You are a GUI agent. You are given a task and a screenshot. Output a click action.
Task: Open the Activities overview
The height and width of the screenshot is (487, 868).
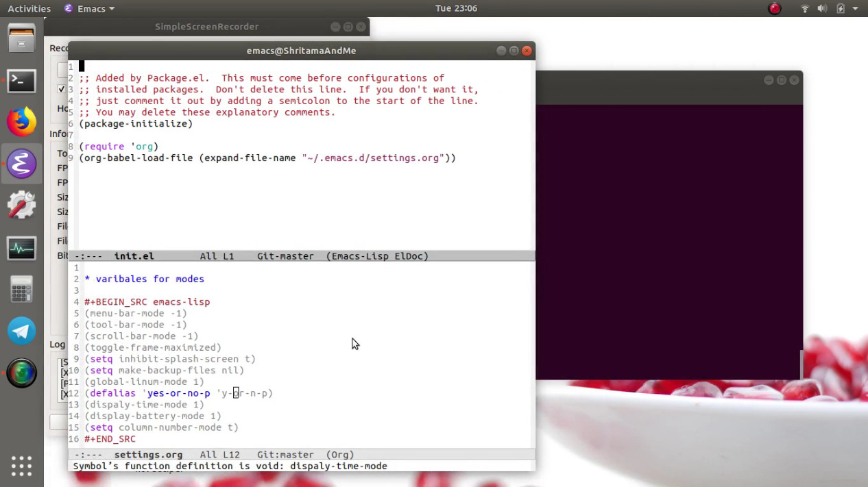click(x=29, y=8)
